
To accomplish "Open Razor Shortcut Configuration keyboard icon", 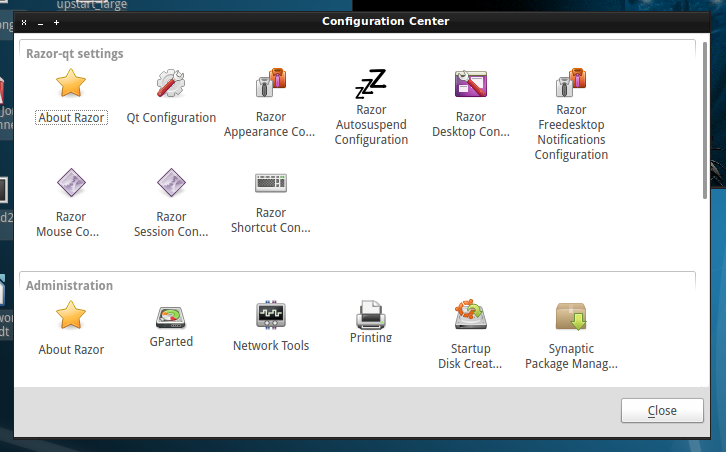I will [271, 183].
